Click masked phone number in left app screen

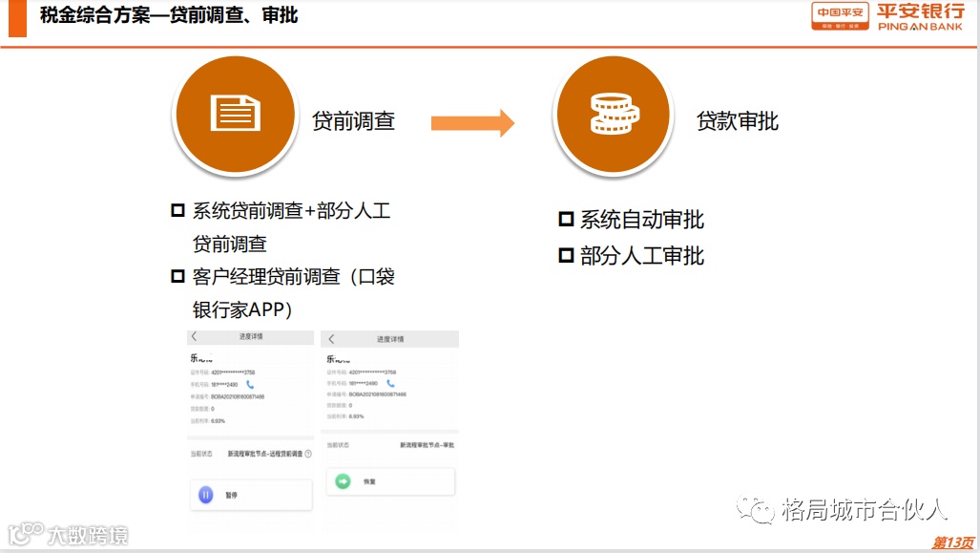224,385
